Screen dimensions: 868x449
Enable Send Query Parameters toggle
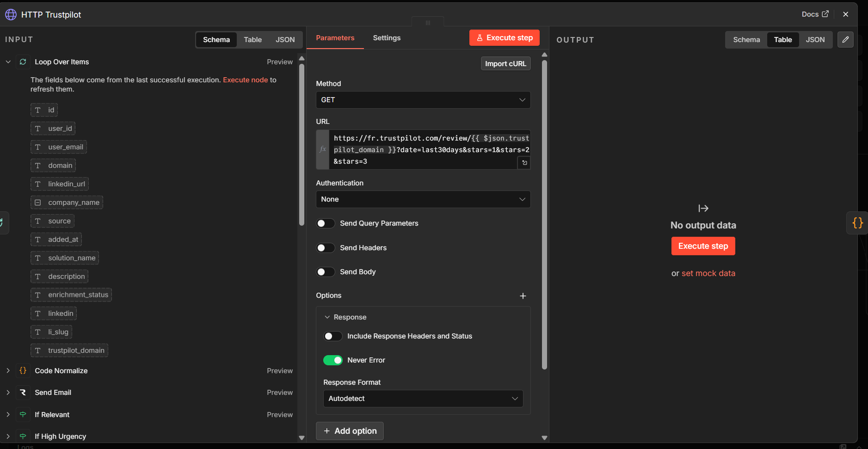[326, 223]
